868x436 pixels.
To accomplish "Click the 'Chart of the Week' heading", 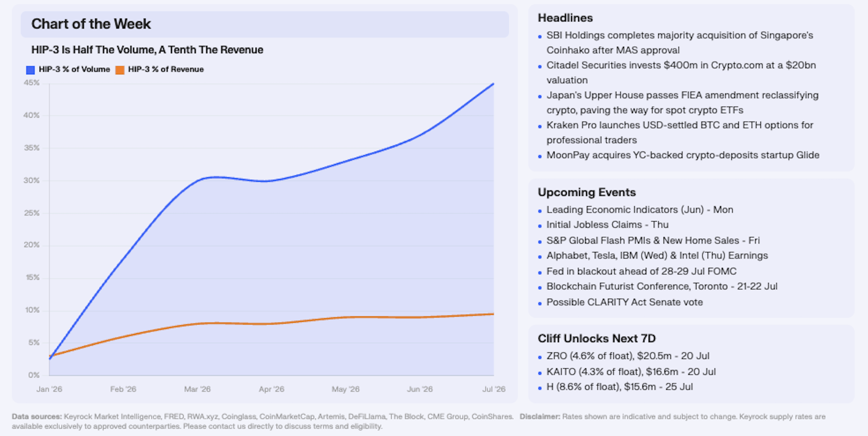I will (91, 24).
